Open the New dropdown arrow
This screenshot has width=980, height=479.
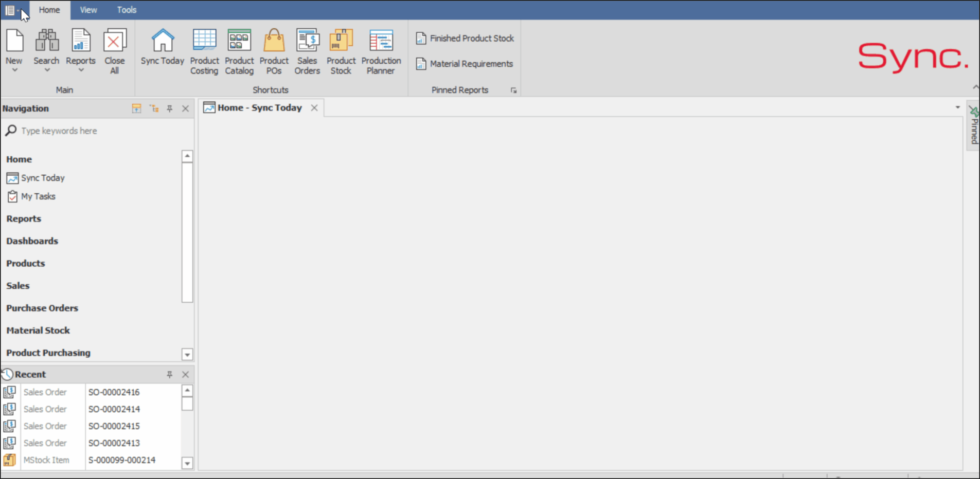pos(14,70)
